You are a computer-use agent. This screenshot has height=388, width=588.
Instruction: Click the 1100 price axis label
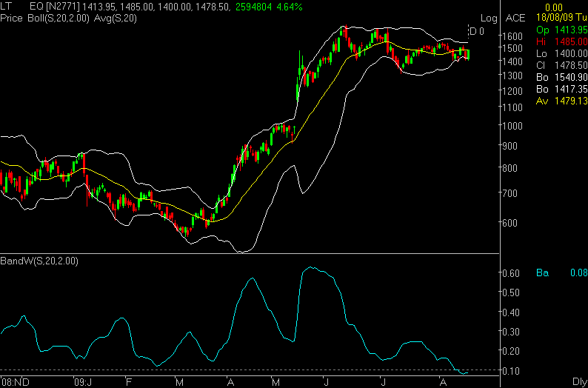(513, 107)
